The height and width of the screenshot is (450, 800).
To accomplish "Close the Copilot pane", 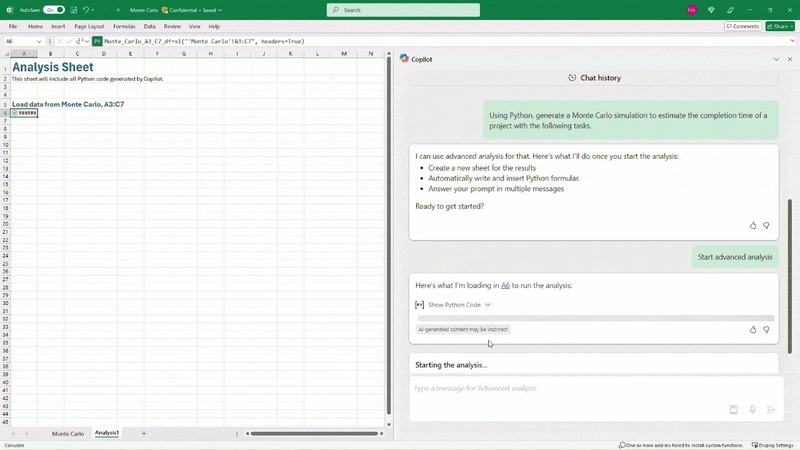I will pos(790,59).
